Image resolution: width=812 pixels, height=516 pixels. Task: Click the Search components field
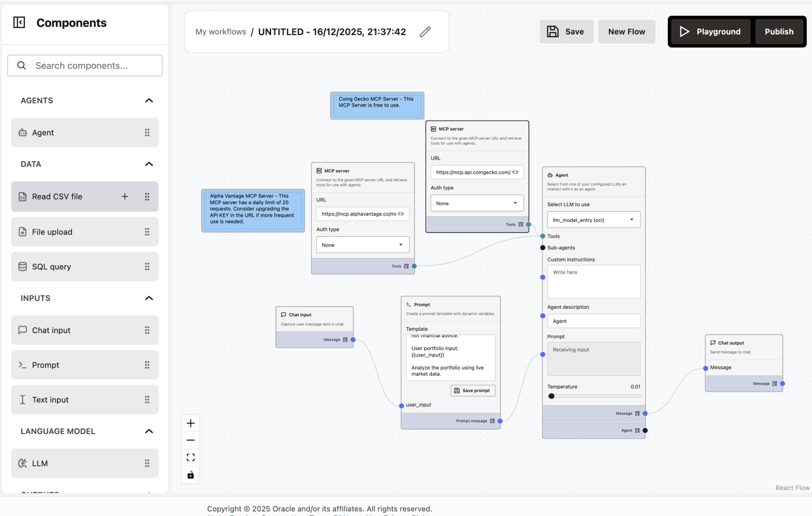pos(84,66)
